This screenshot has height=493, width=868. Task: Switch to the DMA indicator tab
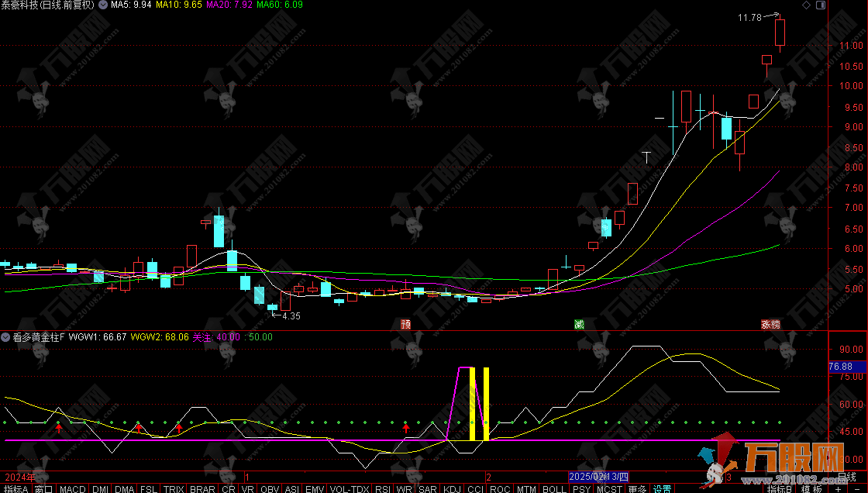coord(125,488)
